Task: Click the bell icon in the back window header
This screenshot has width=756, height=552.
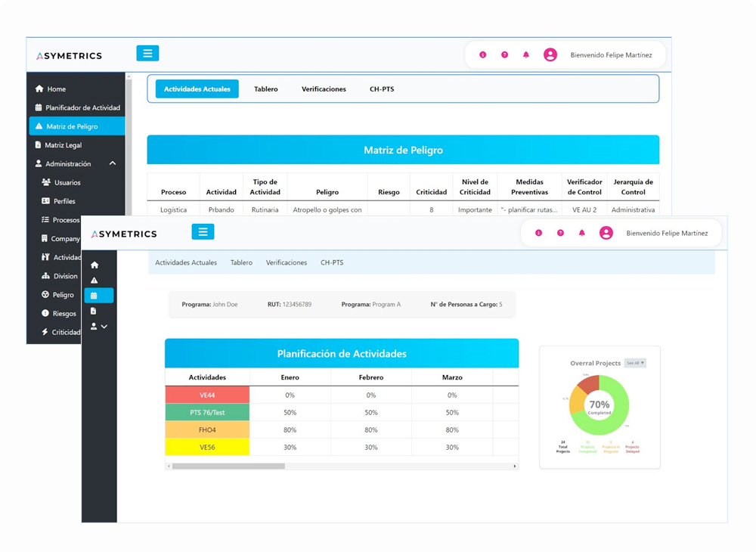Action: click(526, 55)
